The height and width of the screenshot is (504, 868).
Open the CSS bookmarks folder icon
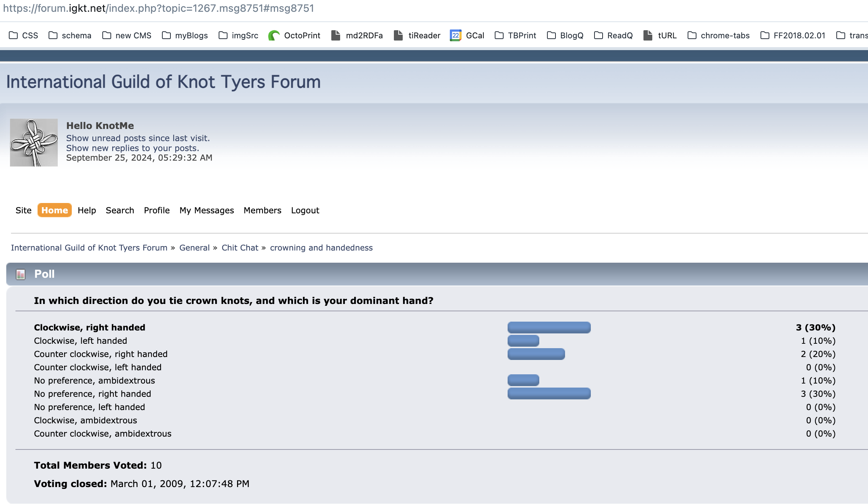coord(13,35)
